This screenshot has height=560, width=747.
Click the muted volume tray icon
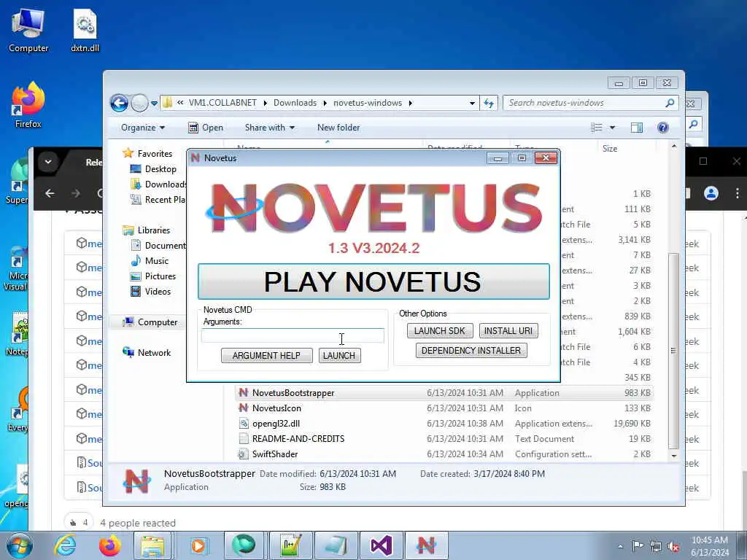[x=673, y=547]
